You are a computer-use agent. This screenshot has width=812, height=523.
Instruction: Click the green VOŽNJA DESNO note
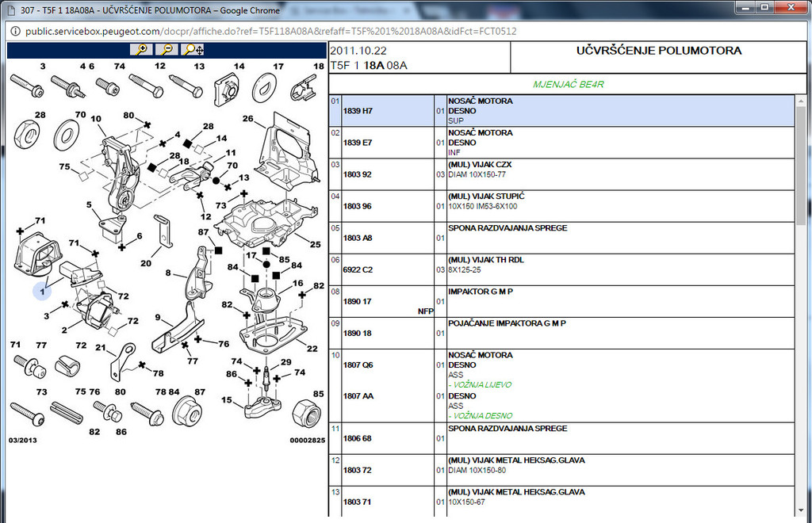point(481,416)
